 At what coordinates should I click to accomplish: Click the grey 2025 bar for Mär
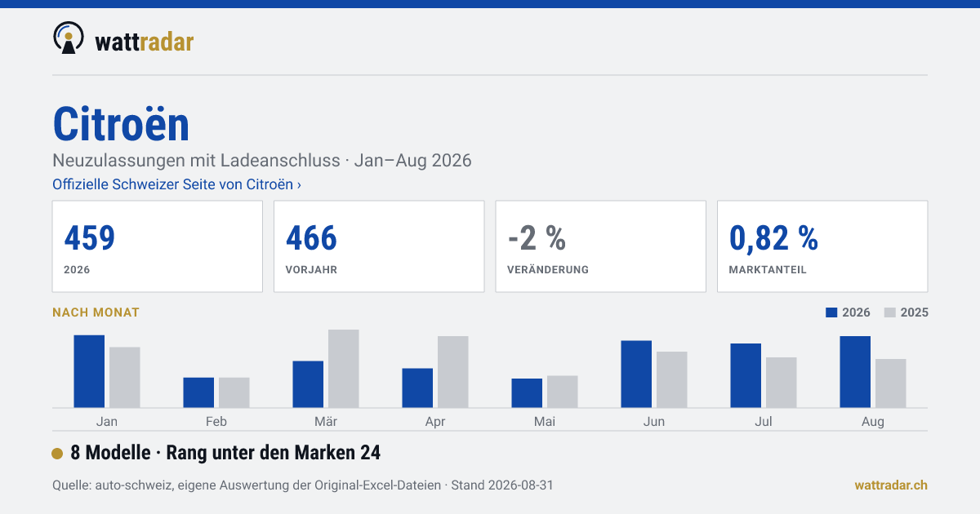(x=344, y=369)
